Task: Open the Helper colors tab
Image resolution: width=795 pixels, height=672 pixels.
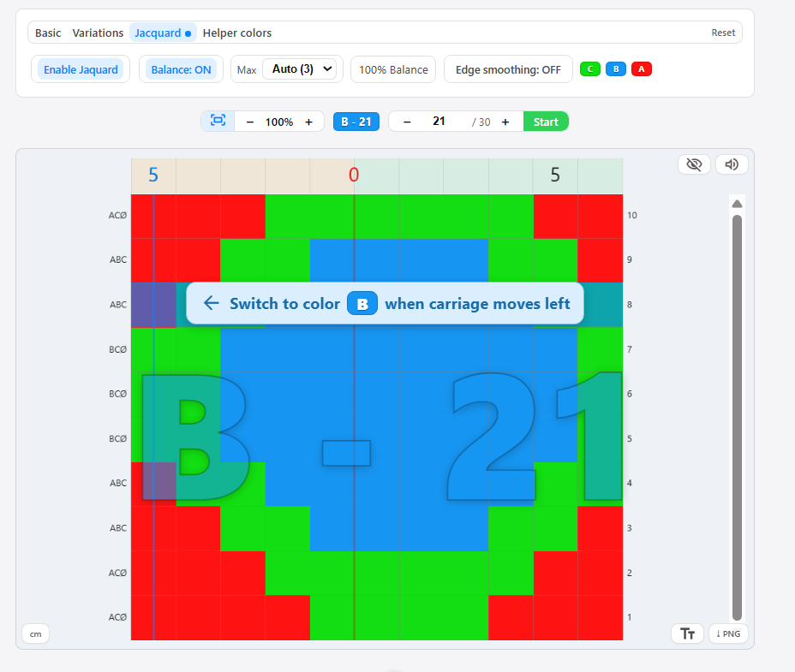Action: pyautogui.click(x=237, y=33)
